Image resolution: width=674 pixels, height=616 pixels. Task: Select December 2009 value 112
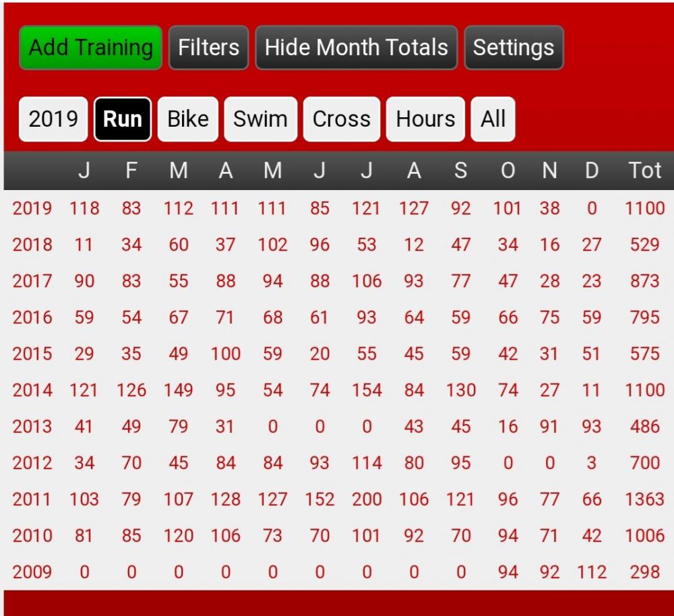point(592,572)
